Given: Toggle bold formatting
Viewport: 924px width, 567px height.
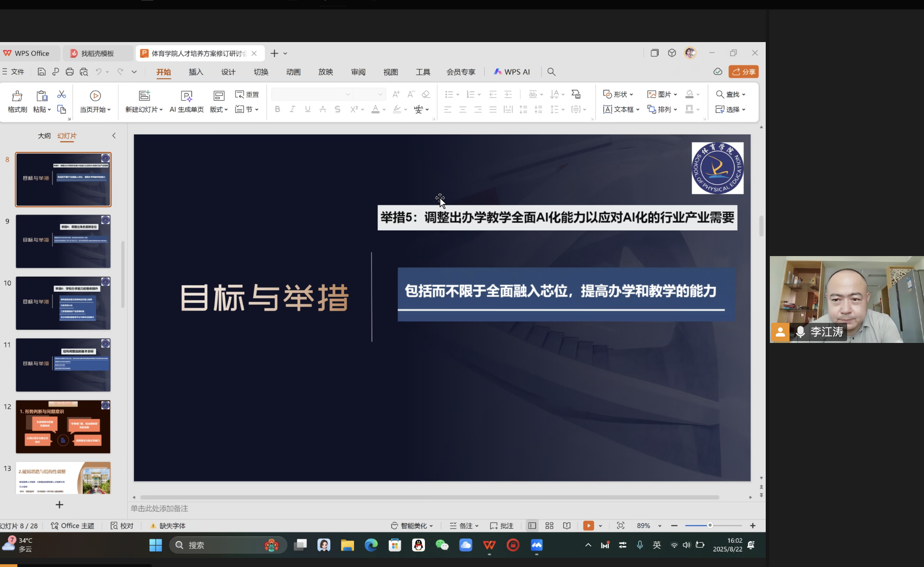Looking at the screenshot, I should 277,109.
